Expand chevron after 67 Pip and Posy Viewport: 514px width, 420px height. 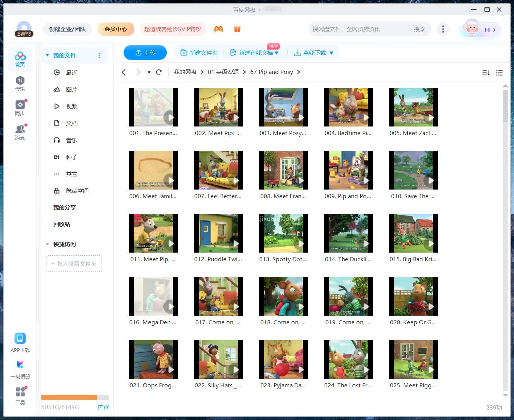[299, 72]
